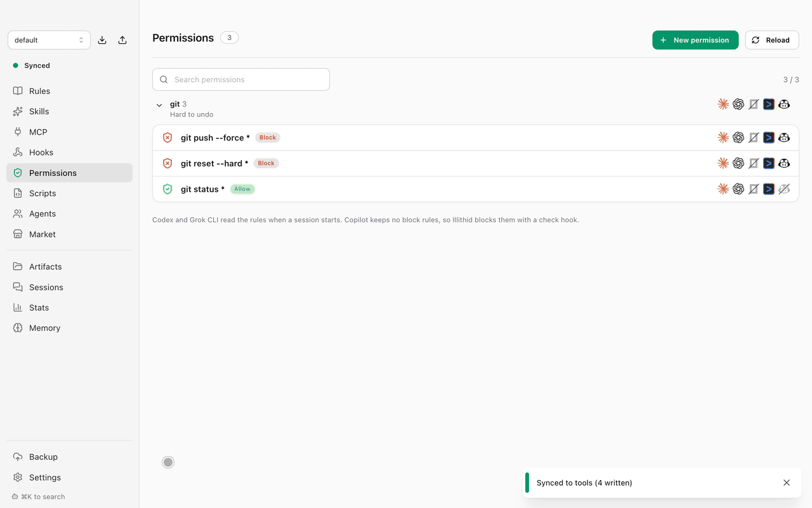Click the Allow badge on git status
This screenshot has height=508, width=812.
click(x=242, y=189)
